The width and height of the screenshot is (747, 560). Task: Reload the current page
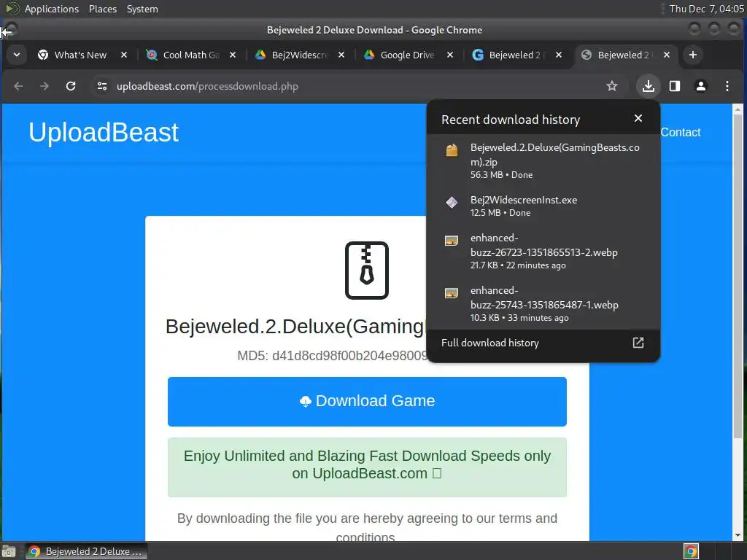pos(71,86)
